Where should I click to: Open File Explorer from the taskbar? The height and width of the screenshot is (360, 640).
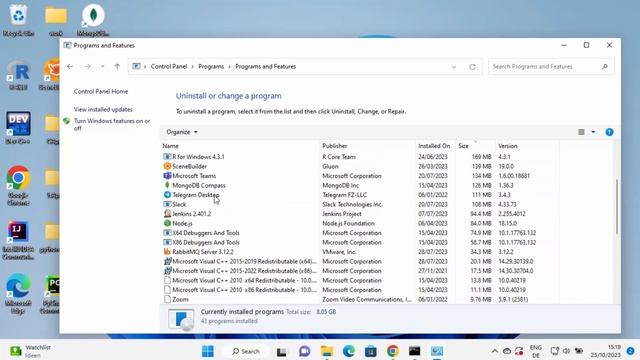(327, 351)
